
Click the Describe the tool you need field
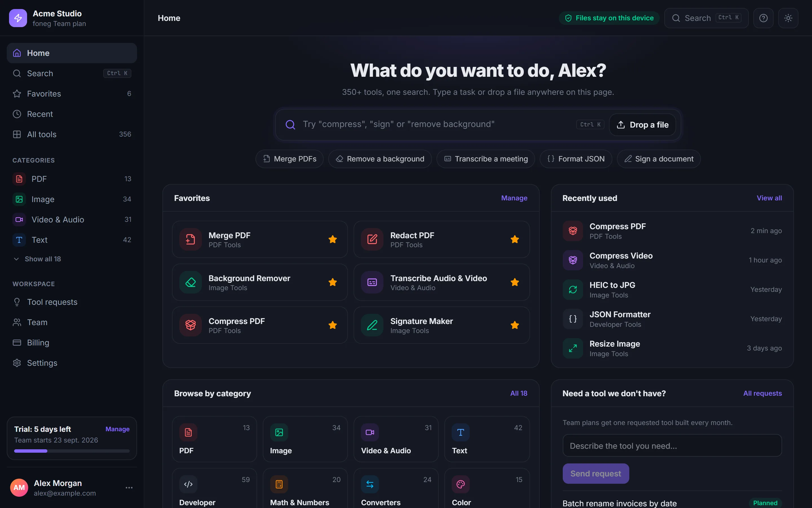tap(672, 446)
